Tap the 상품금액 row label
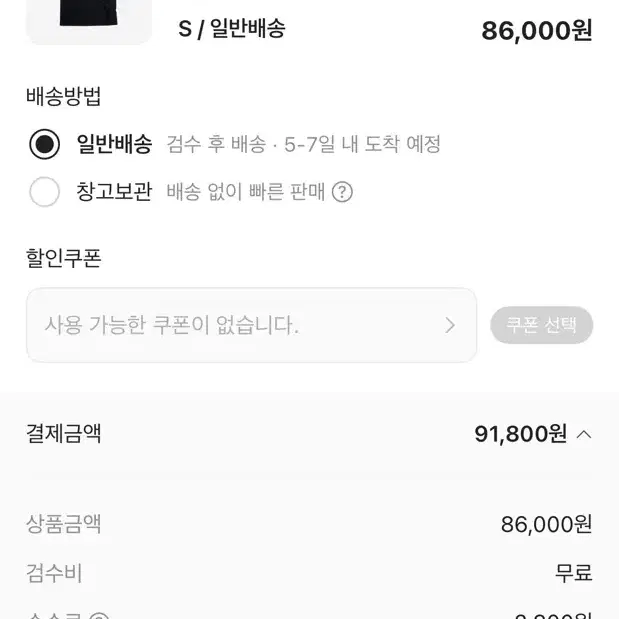This screenshot has width=619, height=619. 64,524
